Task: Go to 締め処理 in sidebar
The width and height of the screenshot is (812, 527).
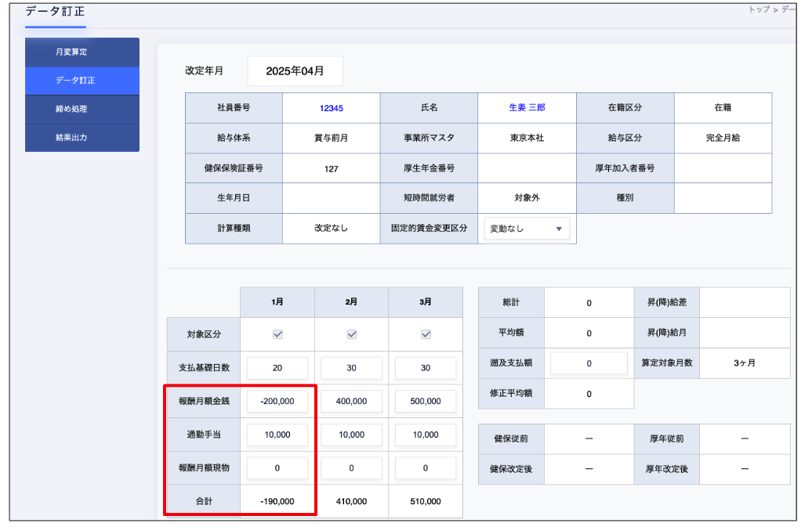Action: (x=82, y=109)
